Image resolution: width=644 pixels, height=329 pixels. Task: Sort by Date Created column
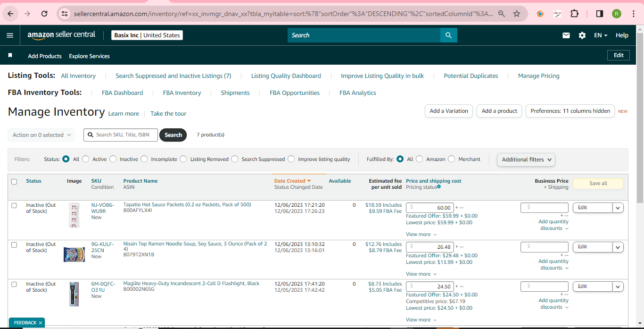pyautogui.click(x=292, y=181)
